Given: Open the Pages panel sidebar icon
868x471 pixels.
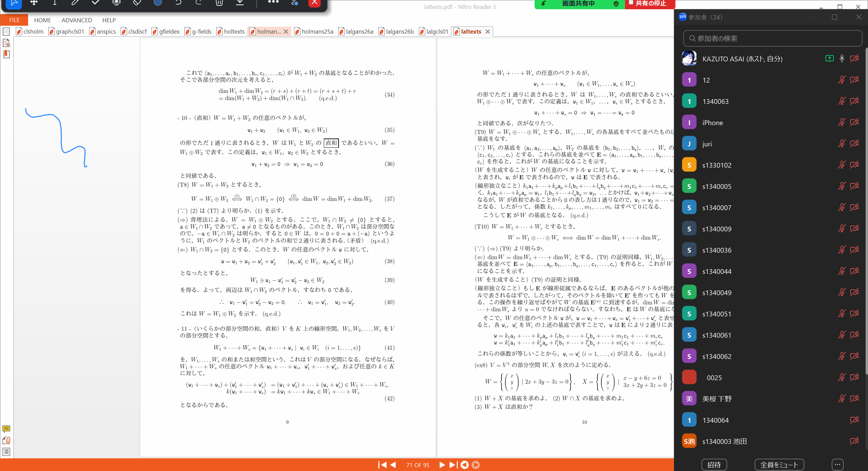Looking at the screenshot, I should 6,32.
